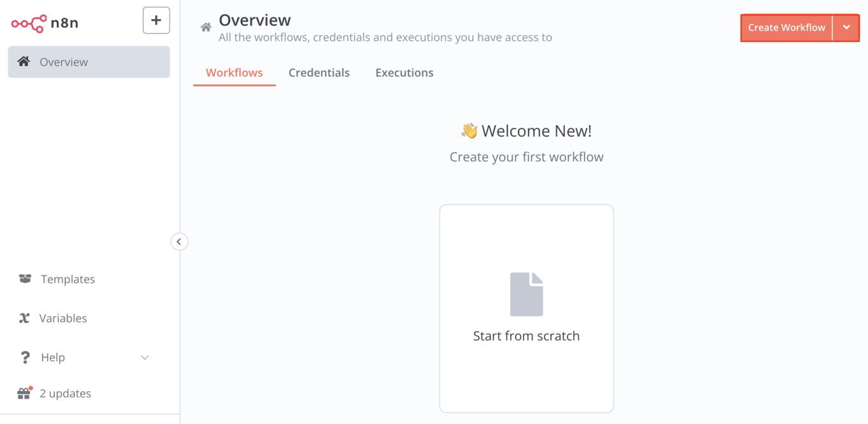This screenshot has height=424, width=868.
Task: Switch to the Executions tab
Action: tap(404, 72)
